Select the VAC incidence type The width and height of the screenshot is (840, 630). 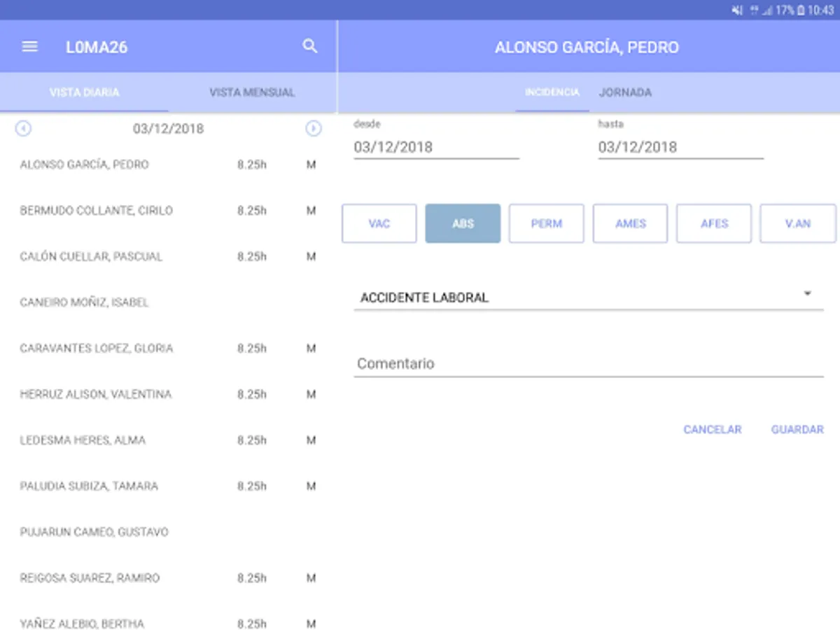point(379,224)
